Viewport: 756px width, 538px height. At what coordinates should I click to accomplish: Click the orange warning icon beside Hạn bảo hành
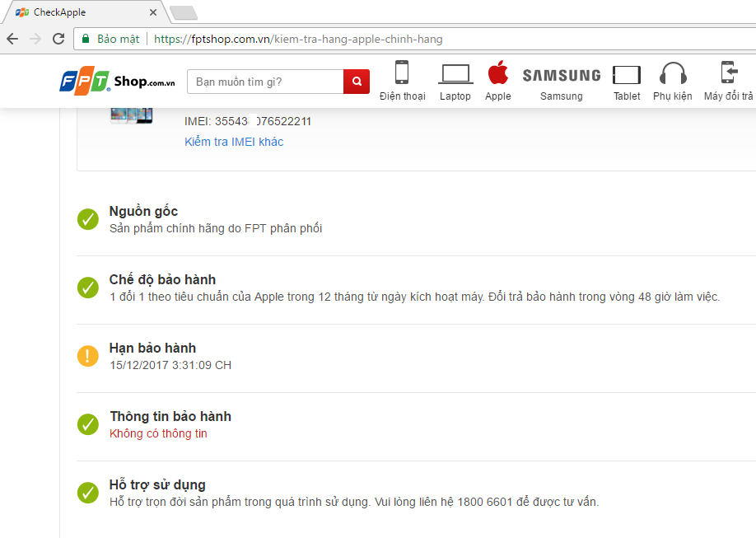88,356
